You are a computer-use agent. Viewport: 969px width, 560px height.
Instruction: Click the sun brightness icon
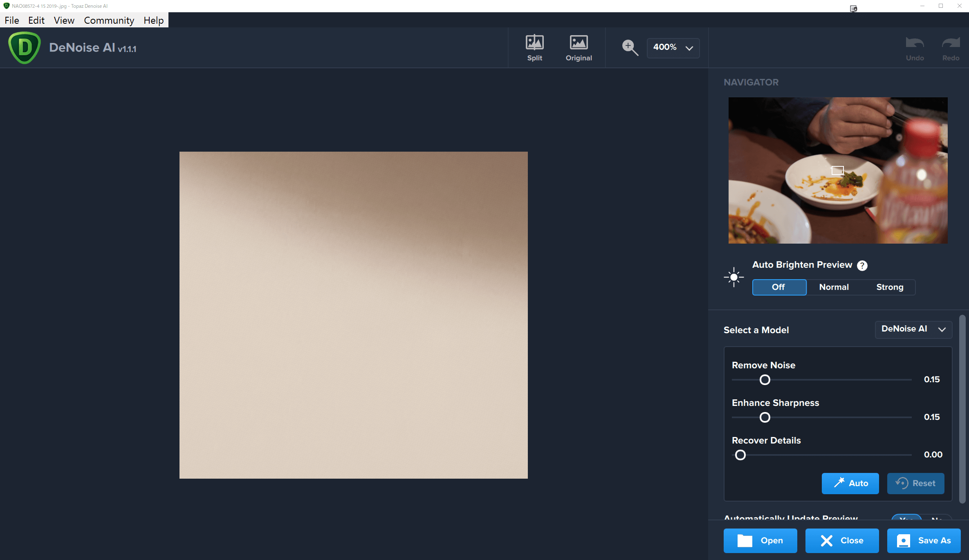tap(733, 277)
